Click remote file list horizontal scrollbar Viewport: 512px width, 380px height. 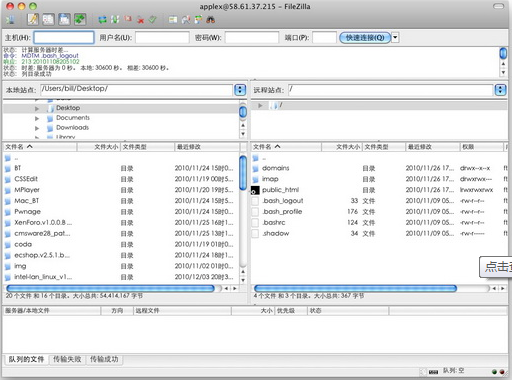pos(355,288)
